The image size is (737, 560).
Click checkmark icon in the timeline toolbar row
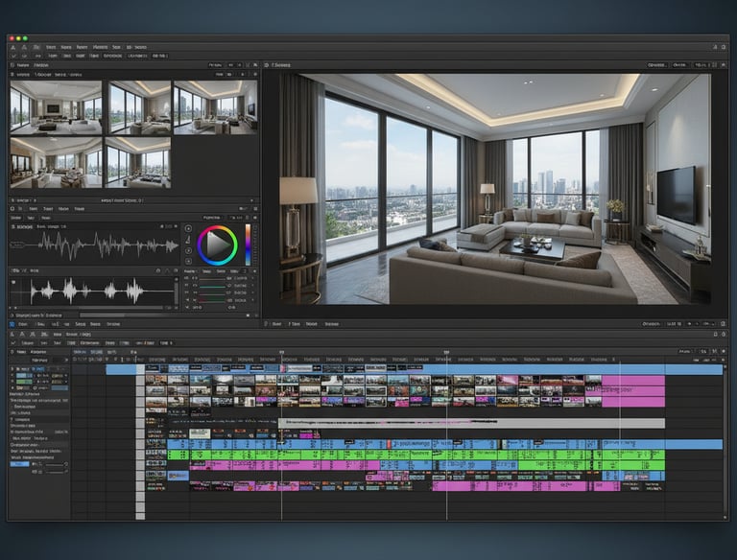tap(13, 343)
